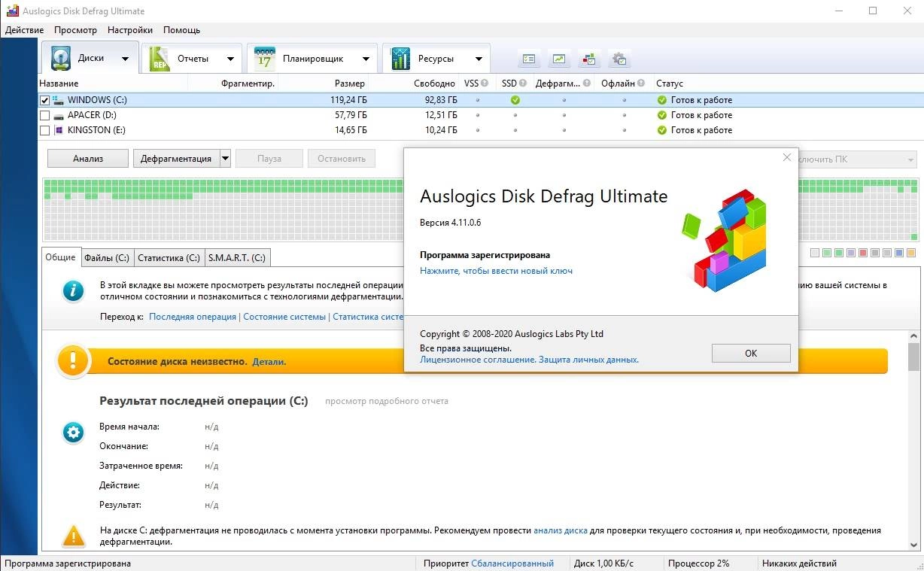The width and height of the screenshot is (924, 571).
Task: Click the small toolbar gear icon
Action: pos(619,59)
